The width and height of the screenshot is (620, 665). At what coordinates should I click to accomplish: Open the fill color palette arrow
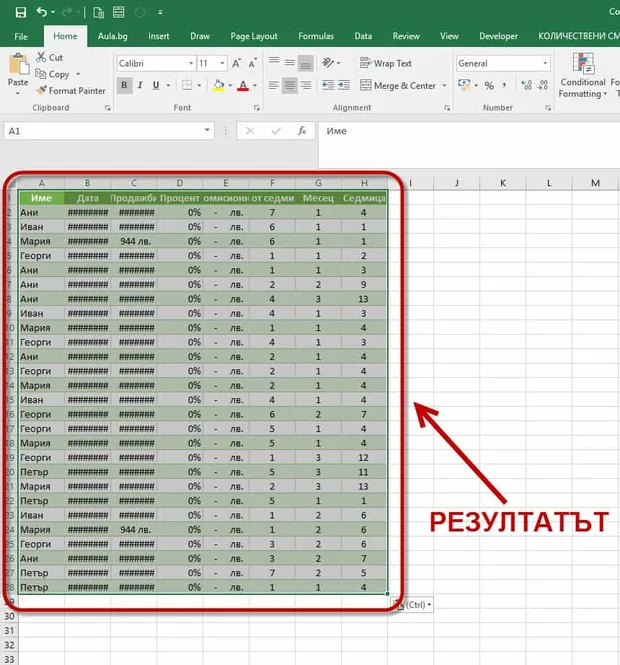pyautogui.click(x=230, y=86)
